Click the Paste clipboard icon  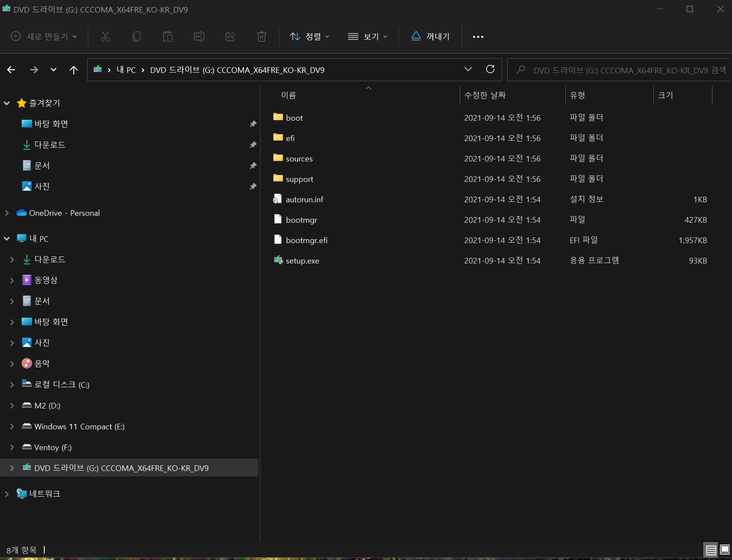(x=167, y=36)
